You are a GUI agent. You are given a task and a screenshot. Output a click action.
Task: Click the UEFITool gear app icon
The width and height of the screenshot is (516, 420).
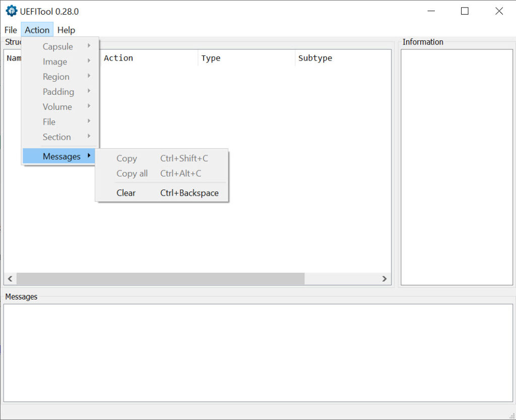11,11
